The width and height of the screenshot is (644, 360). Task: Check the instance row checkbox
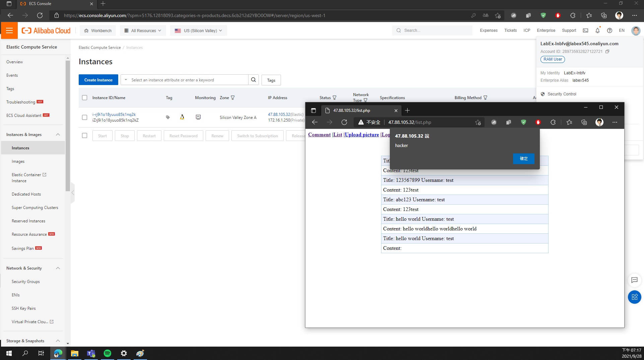coord(84,117)
